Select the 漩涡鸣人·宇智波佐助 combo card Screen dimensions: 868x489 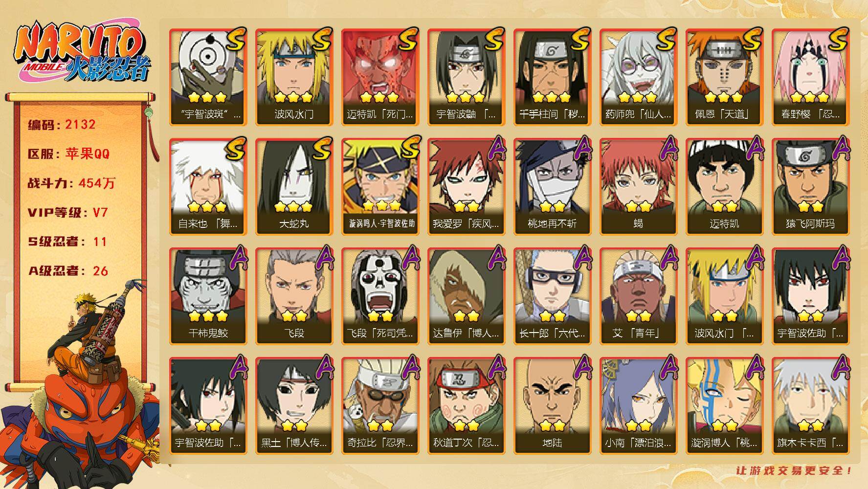coord(380,187)
